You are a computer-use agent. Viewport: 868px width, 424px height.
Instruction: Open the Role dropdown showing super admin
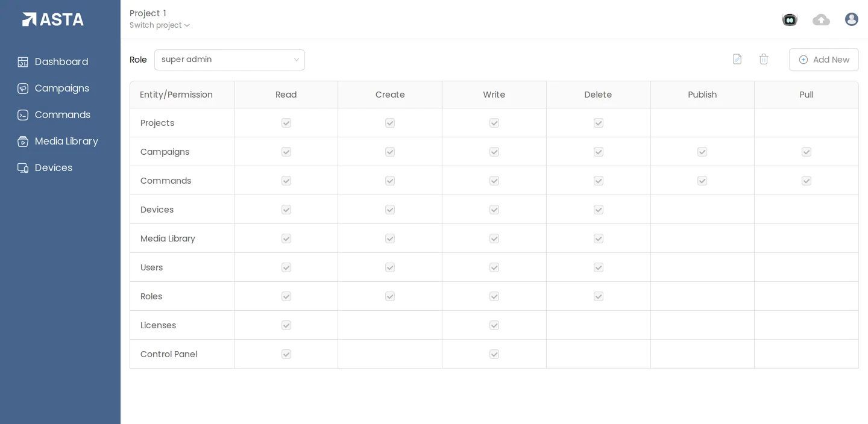coord(230,60)
